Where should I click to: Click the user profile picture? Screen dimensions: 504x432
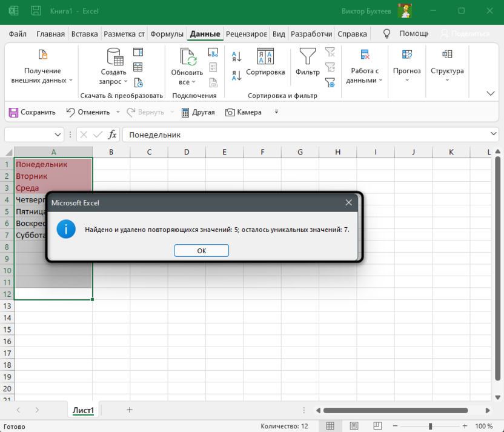point(405,11)
